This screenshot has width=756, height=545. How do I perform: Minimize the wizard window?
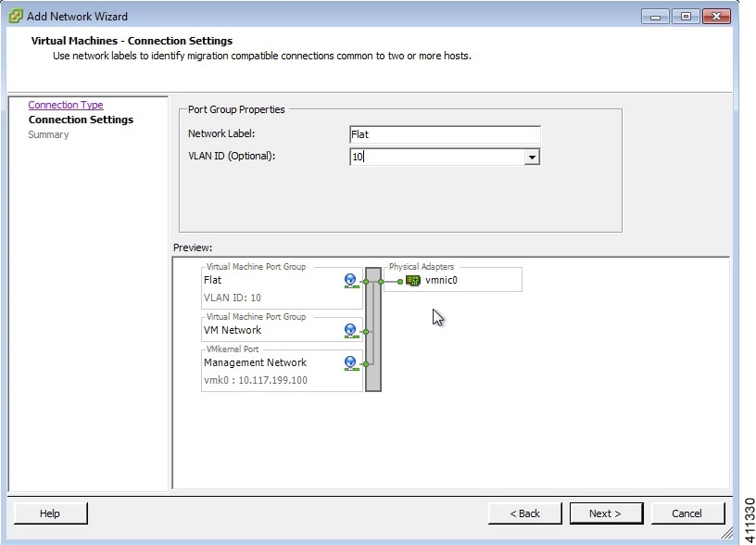pyautogui.click(x=655, y=17)
